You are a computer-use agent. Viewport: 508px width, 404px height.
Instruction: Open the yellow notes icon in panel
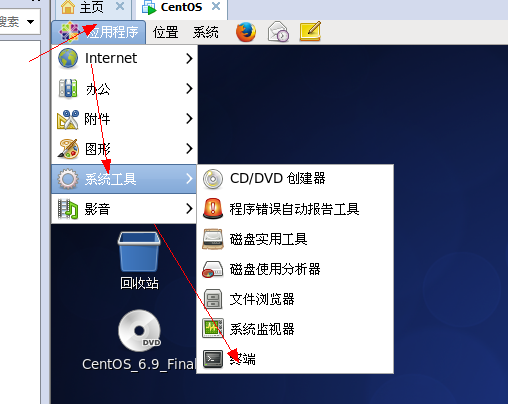point(310,32)
